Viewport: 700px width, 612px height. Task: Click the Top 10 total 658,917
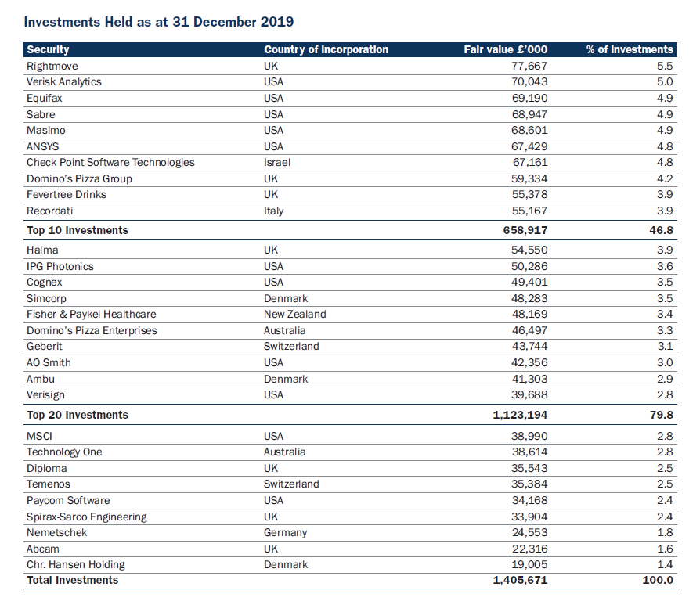pyautogui.click(x=525, y=230)
